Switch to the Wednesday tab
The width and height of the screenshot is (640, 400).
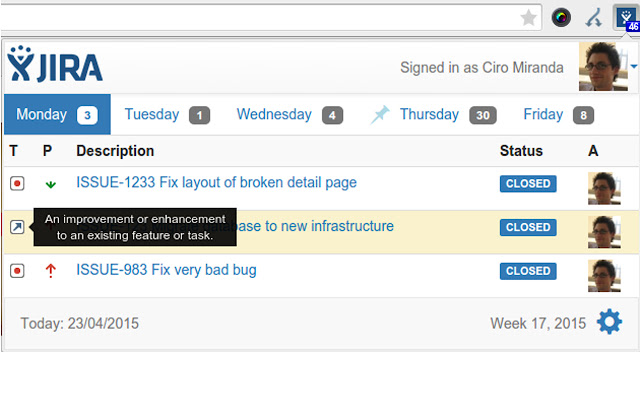289,114
